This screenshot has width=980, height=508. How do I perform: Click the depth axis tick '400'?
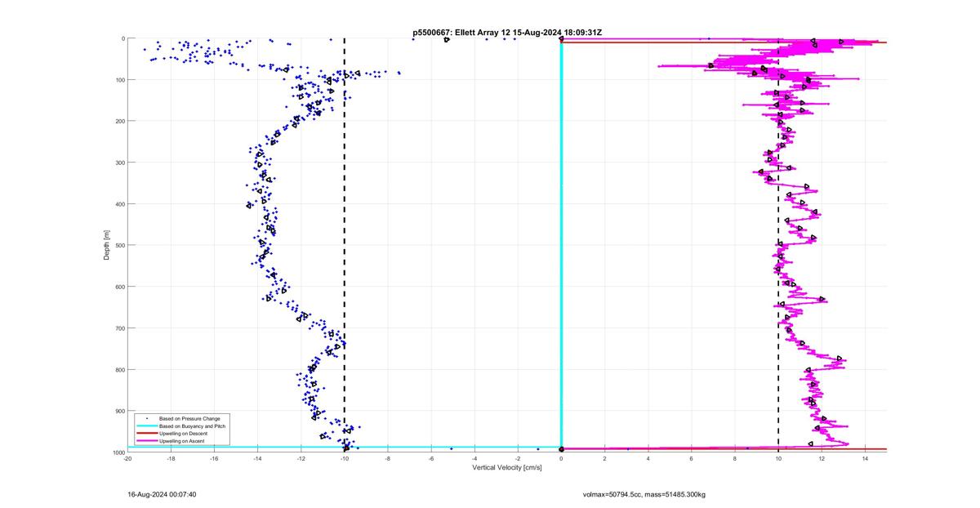(x=118, y=204)
